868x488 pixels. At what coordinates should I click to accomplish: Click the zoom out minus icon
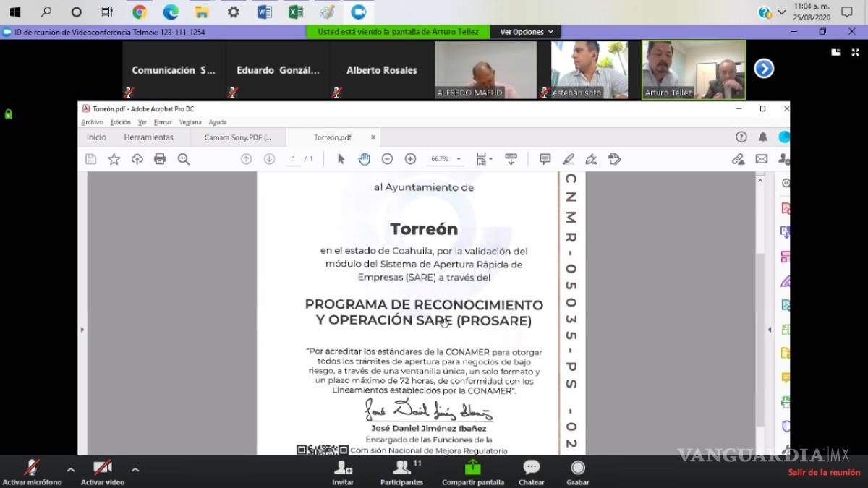(387, 159)
